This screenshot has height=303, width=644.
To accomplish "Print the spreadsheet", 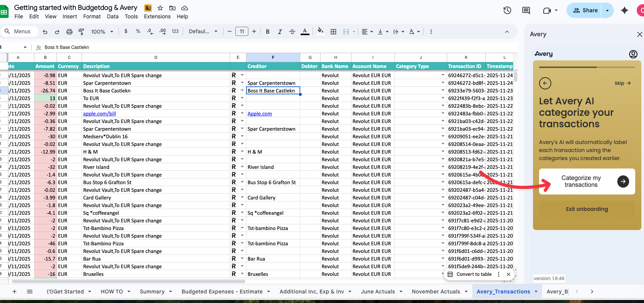I will coord(69,32).
